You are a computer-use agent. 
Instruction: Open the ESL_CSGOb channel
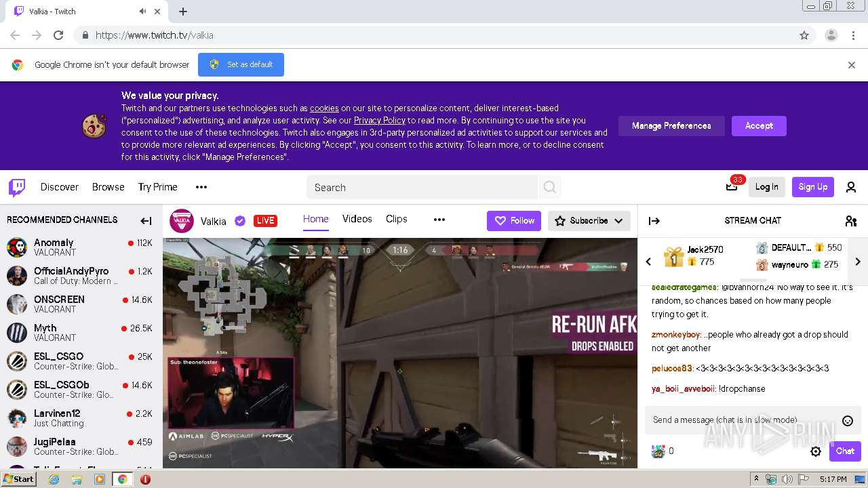click(x=81, y=390)
